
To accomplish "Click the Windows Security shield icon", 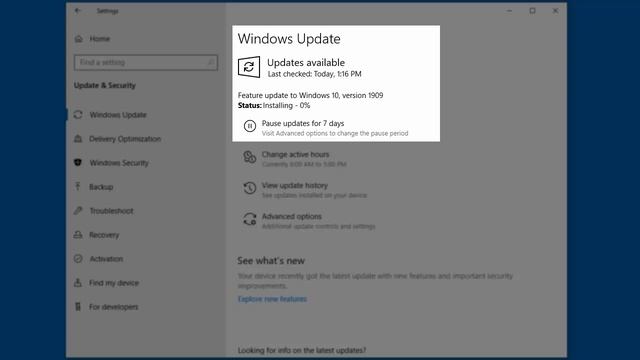I will pyautogui.click(x=78, y=162).
